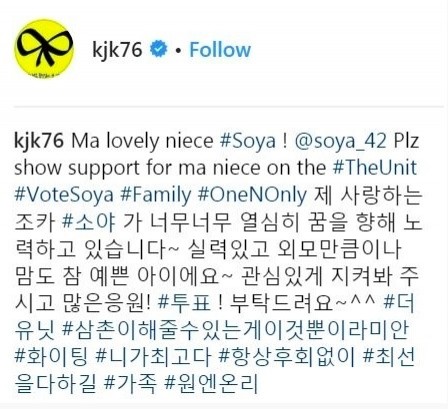
Task: Open the #더유닛 hashtag
Action: (399, 303)
